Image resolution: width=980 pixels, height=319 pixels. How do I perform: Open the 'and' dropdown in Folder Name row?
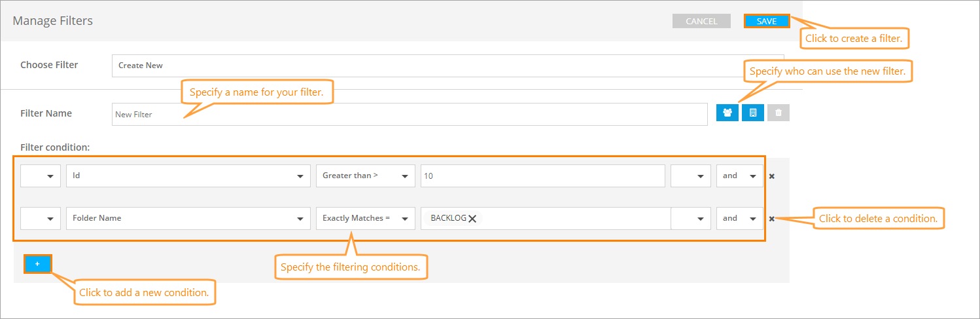coord(740,218)
